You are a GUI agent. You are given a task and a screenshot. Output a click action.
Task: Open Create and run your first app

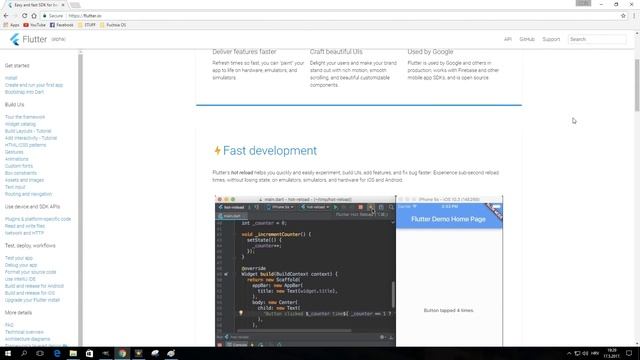[x=34, y=85]
